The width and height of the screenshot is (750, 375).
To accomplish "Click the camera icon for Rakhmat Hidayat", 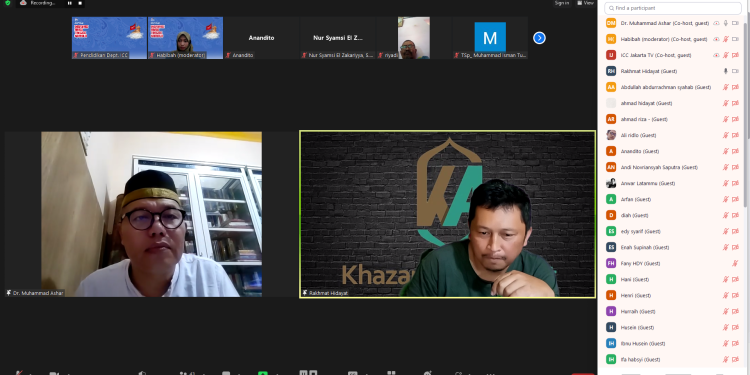I will pos(735,71).
